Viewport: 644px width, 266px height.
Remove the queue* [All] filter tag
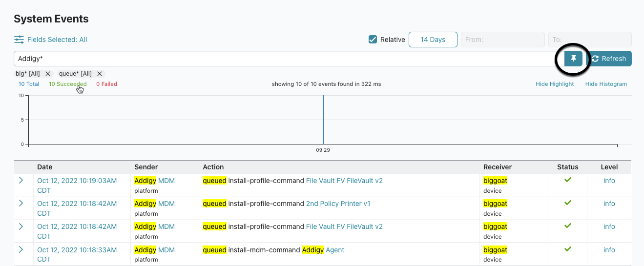click(100, 74)
